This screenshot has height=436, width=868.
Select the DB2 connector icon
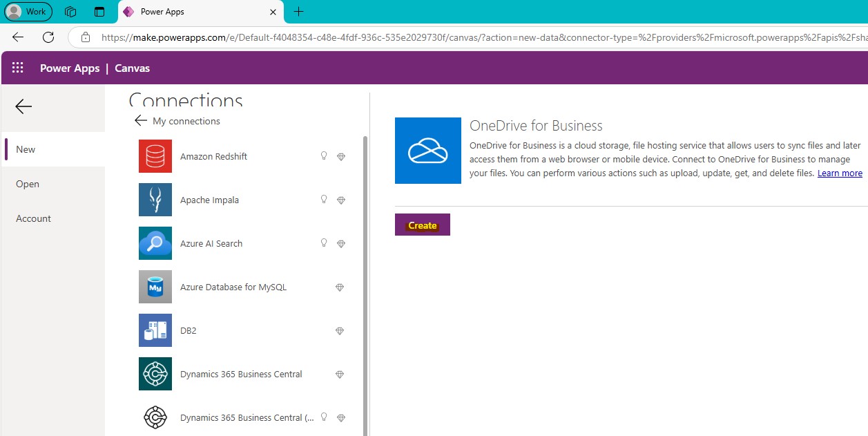(155, 330)
